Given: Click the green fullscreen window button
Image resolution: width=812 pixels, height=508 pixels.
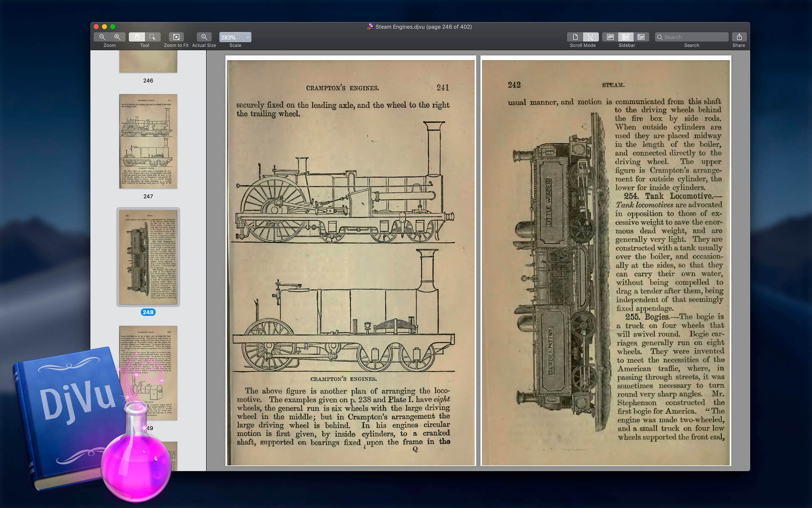Looking at the screenshot, I should click(113, 27).
